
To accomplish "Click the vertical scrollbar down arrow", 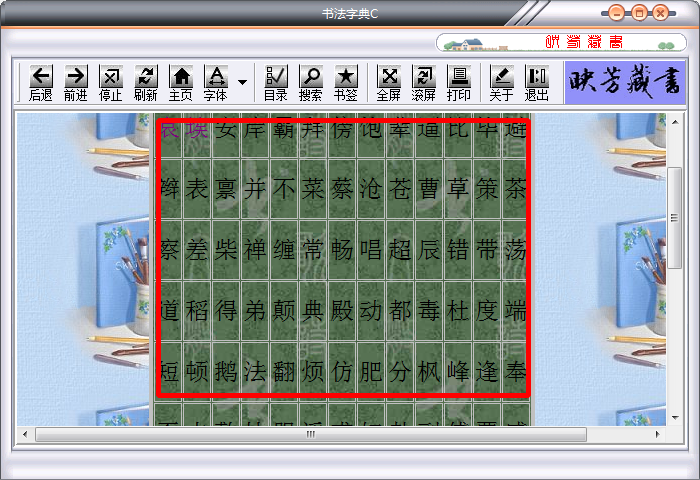I will (x=675, y=417).
